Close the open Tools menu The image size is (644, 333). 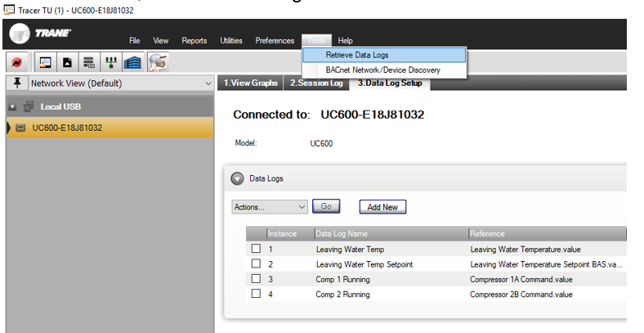coord(316,40)
